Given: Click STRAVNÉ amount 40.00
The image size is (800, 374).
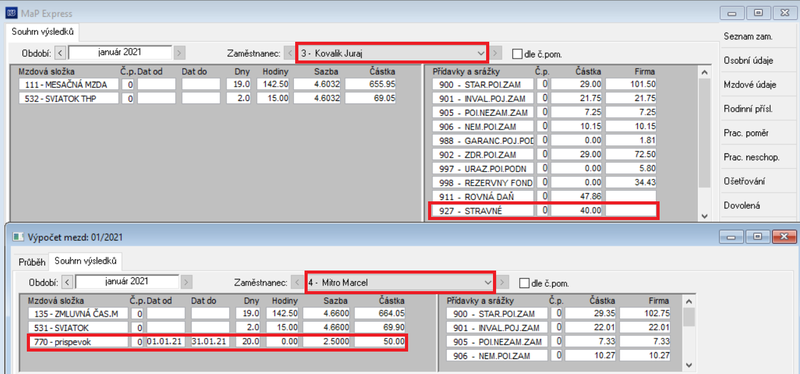Looking at the screenshot, I should (x=577, y=210).
